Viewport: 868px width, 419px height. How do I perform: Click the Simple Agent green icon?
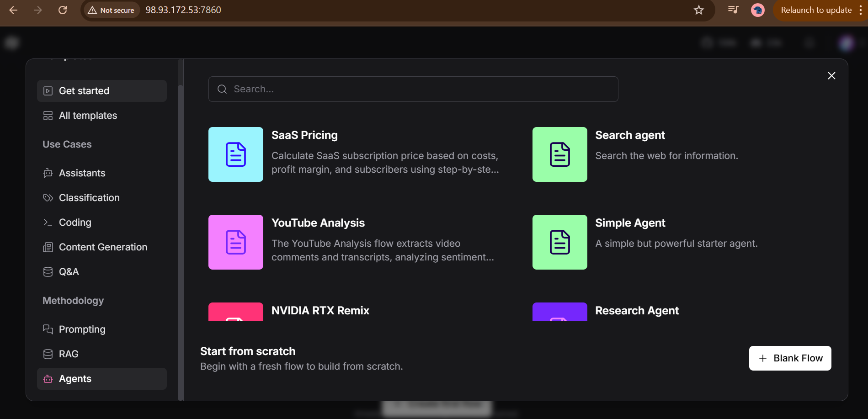click(559, 242)
